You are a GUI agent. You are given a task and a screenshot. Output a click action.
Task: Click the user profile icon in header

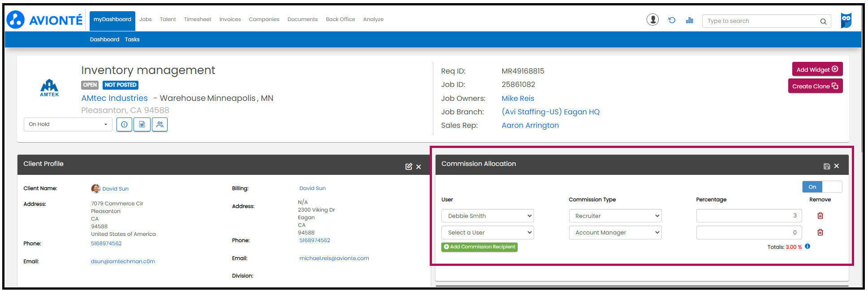coord(652,20)
